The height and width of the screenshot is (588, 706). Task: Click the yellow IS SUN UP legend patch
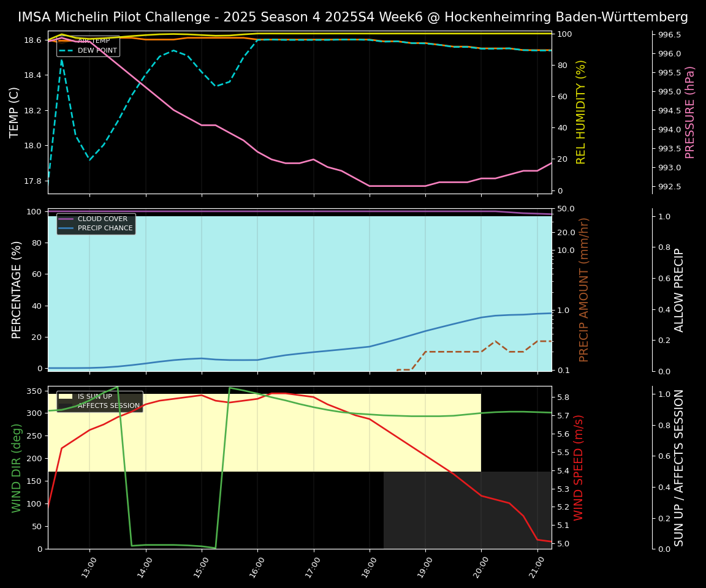(66, 396)
